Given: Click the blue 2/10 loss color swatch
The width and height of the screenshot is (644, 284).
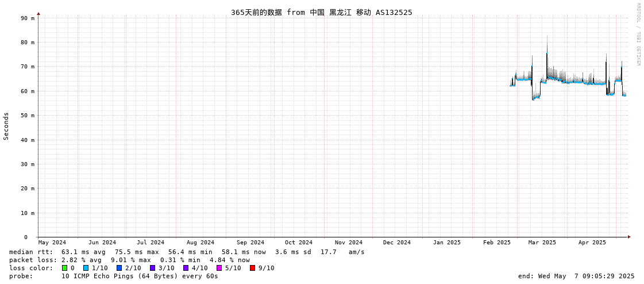Looking at the screenshot, I should point(119,268).
